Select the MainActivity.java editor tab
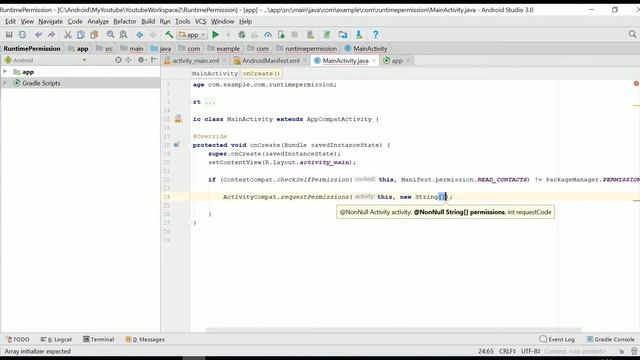The image size is (640, 360). point(345,60)
